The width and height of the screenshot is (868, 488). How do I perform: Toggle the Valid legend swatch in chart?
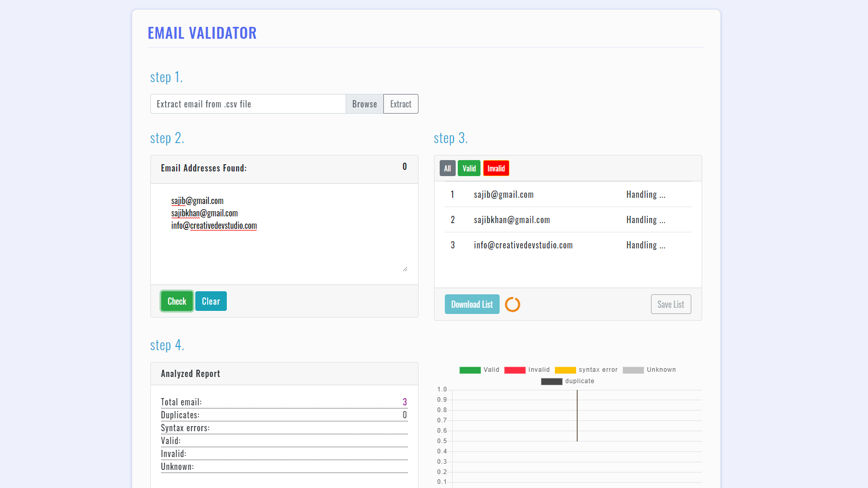coord(470,370)
